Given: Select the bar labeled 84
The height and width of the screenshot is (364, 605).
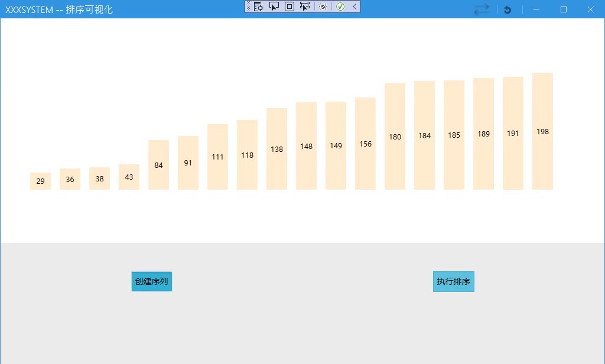Looking at the screenshot, I should tap(158, 165).
